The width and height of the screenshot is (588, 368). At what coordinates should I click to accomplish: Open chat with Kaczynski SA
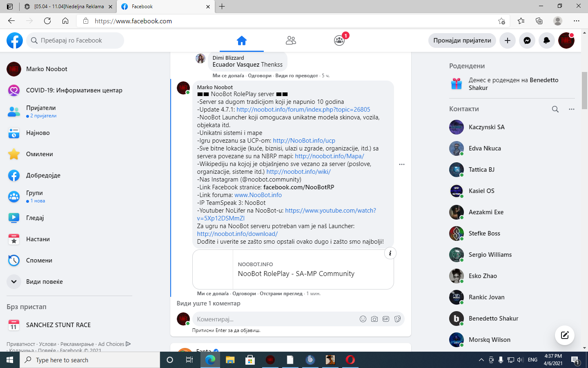pos(512,127)
